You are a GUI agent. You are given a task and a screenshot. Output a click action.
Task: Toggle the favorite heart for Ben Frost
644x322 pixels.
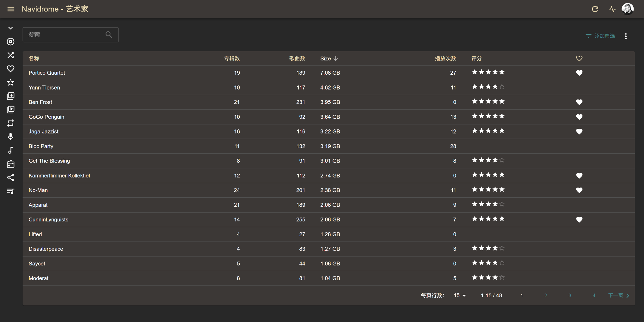(579, 102)
